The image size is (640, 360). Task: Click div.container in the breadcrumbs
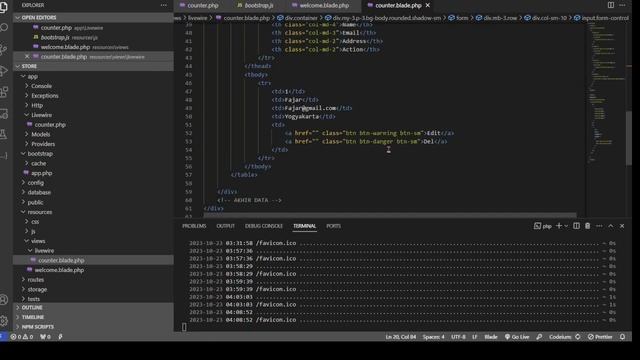pyautogui.click(x=297, y=18)
